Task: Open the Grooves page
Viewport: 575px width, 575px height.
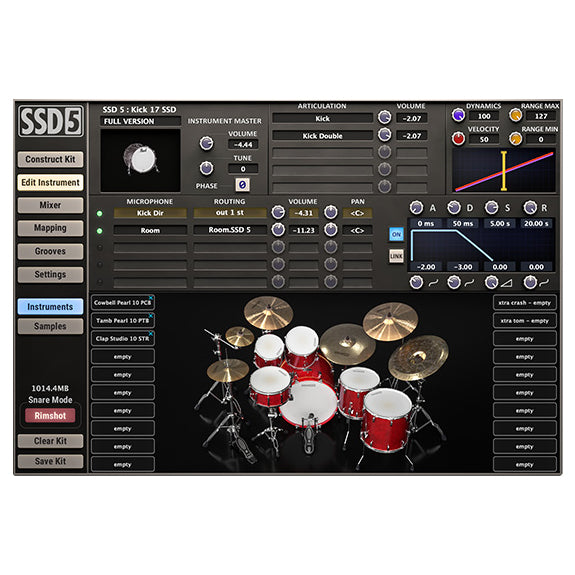Action: [x=50, y=251]
